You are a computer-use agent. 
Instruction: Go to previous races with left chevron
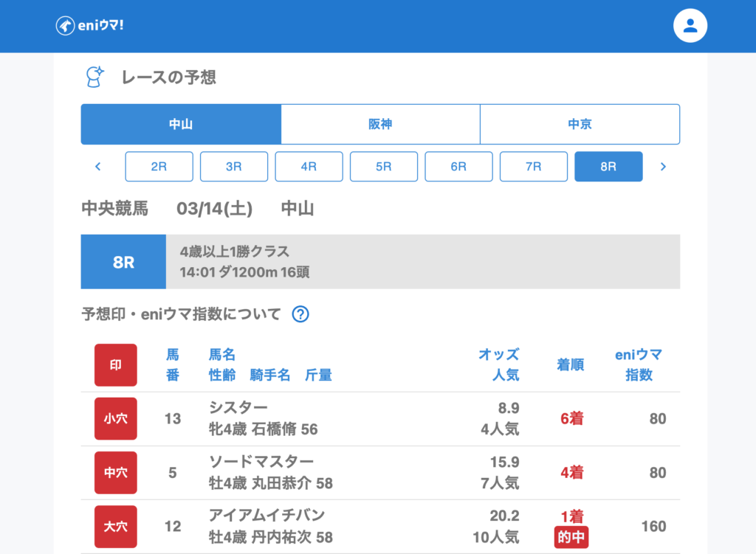[x=98, y=167]
